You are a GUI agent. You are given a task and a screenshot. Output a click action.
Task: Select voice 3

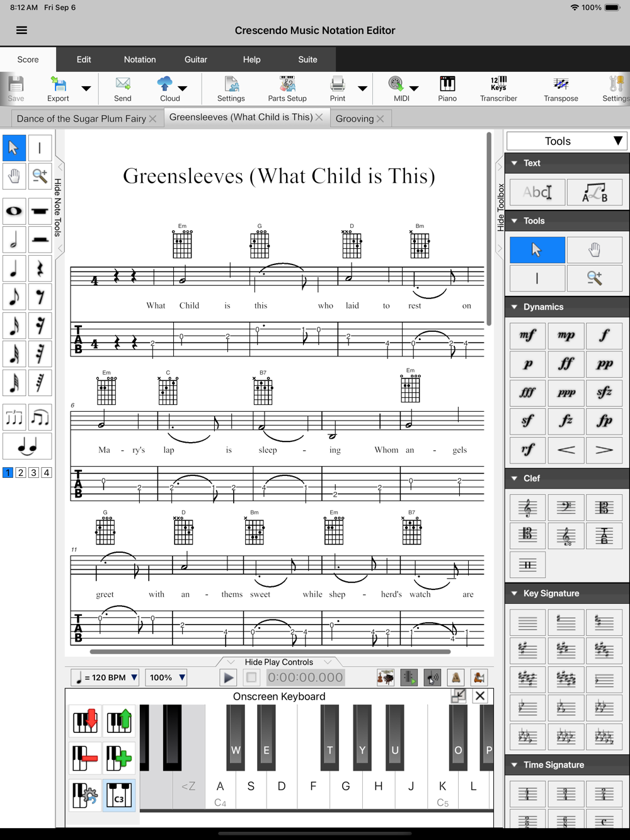tap(33, 472)
